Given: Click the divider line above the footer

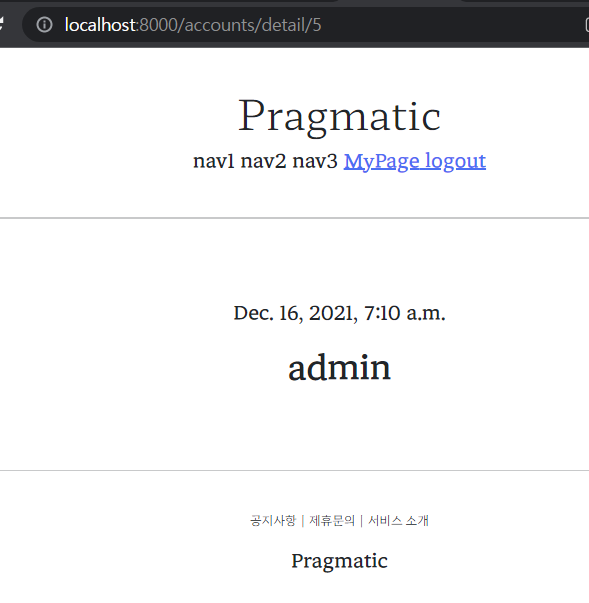Looking at the screenshot, I should 294,470.
